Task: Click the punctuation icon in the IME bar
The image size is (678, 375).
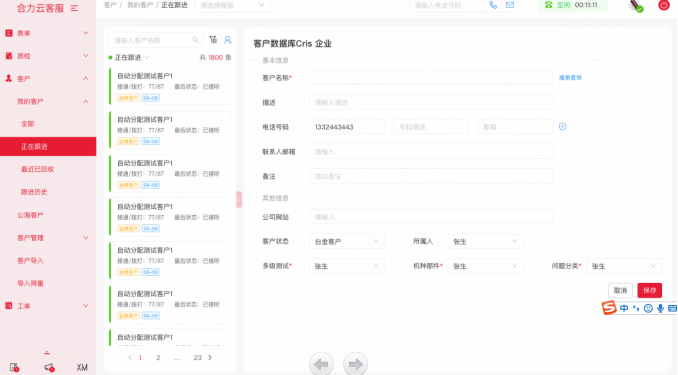Action: (636, 308)
